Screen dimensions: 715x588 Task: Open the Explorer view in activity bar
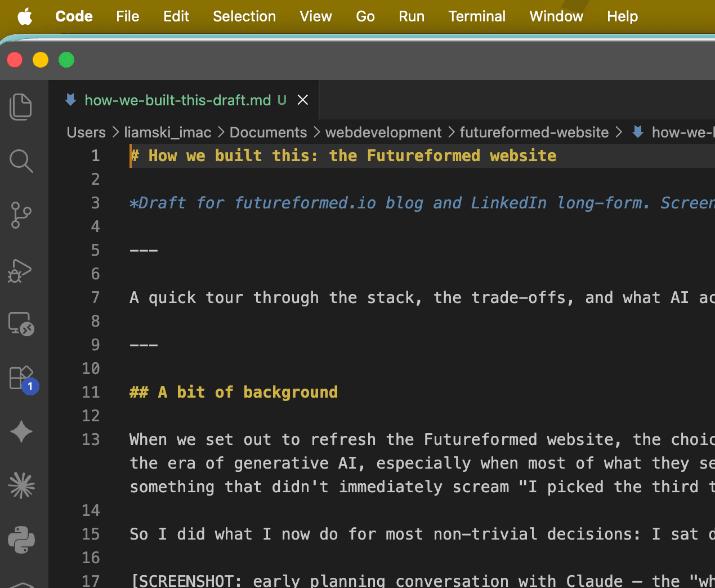[x=21, y=107]
